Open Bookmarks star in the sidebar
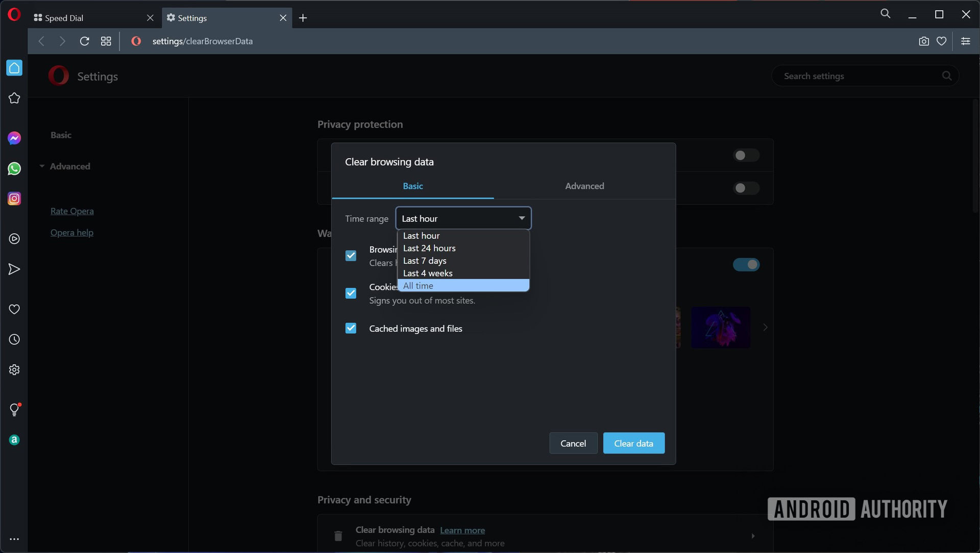This screenshot has width=980, height=553. tap(14, 98)
